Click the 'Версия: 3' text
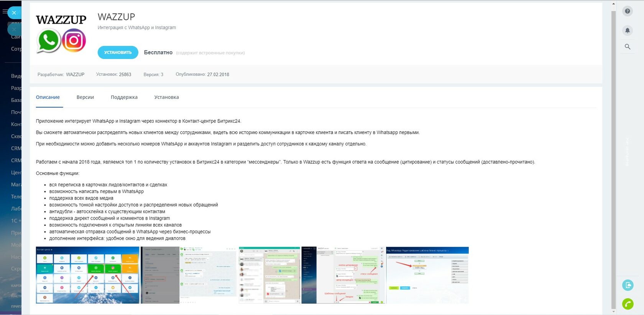644x315 pixels. pos(153,75)
